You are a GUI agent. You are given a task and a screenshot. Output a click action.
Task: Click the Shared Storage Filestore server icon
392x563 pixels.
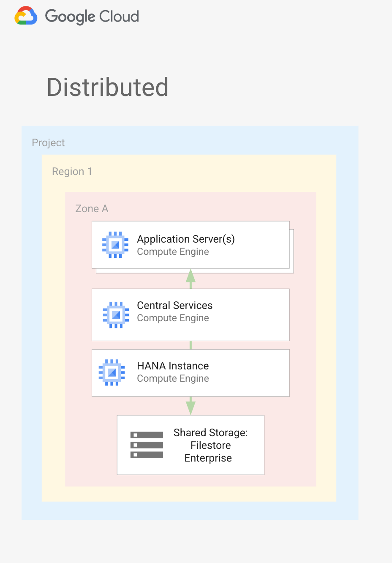pyautogui.click(x=147, y=445)
